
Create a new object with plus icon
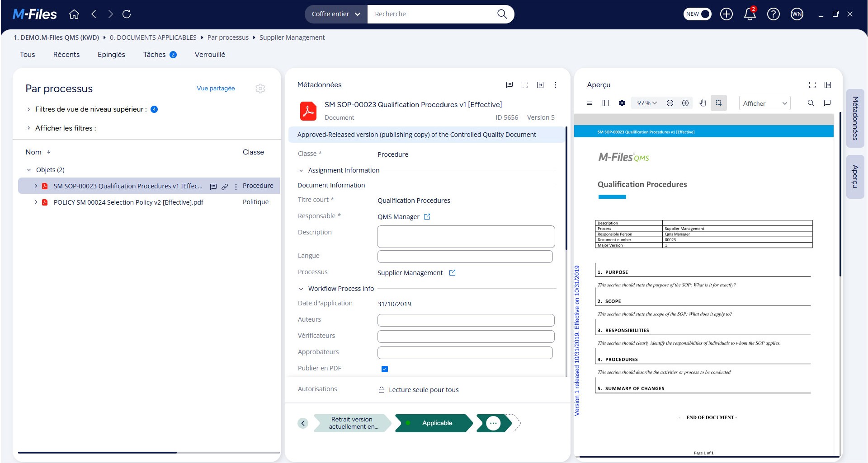(x=726, y=14)
